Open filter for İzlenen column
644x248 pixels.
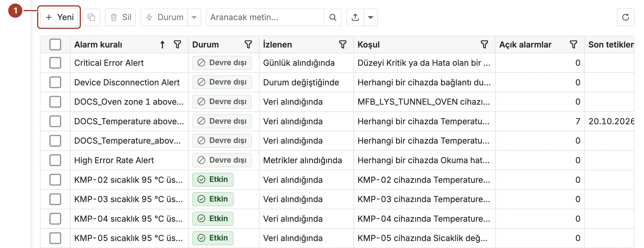(343, 45)
